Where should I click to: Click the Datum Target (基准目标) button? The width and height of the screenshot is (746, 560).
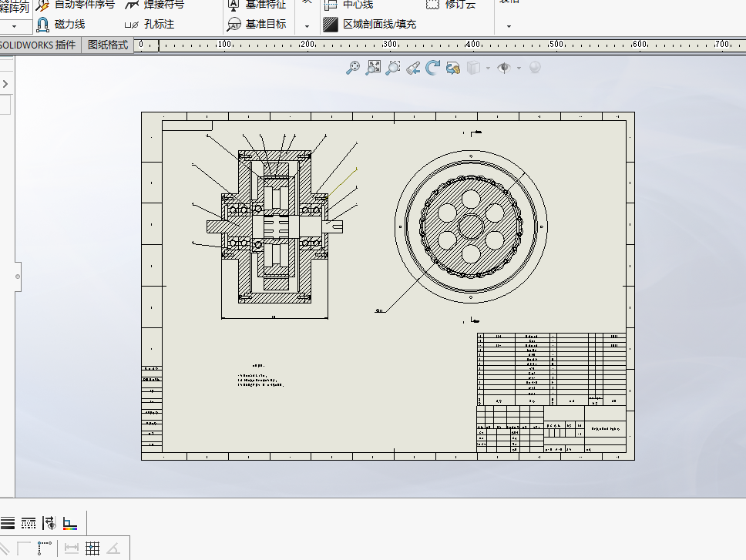click(x=257, y=24)
